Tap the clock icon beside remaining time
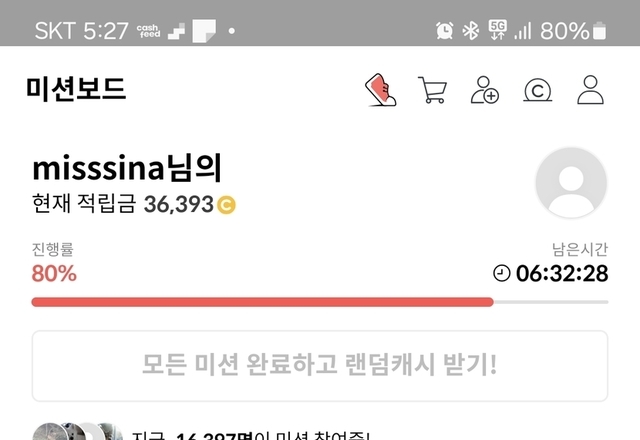The height and width of the screenshot is (440, 640). (x=502, y=273)
